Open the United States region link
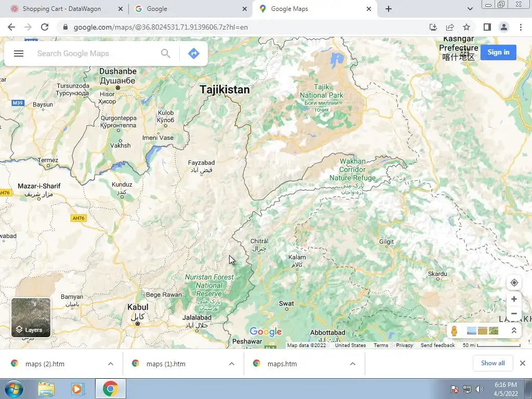532x399 pixels. (351, 345)
